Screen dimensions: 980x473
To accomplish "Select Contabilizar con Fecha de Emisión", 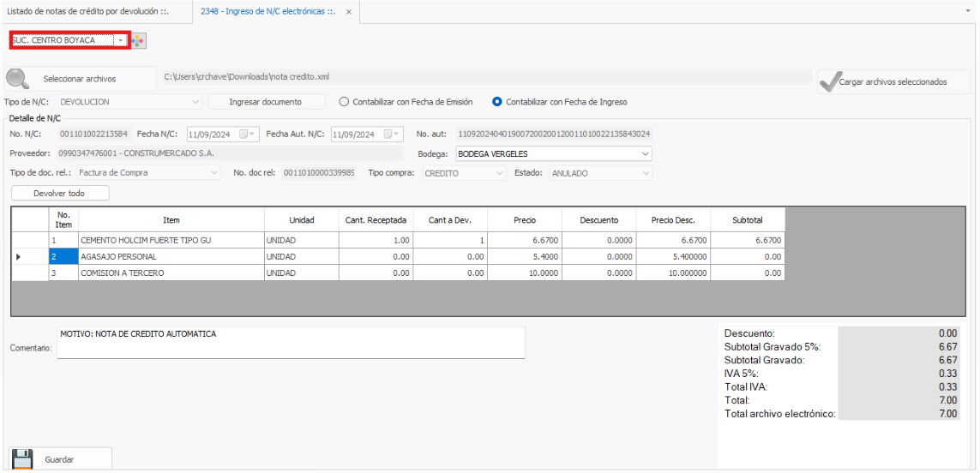I will [x=345, y=102].
